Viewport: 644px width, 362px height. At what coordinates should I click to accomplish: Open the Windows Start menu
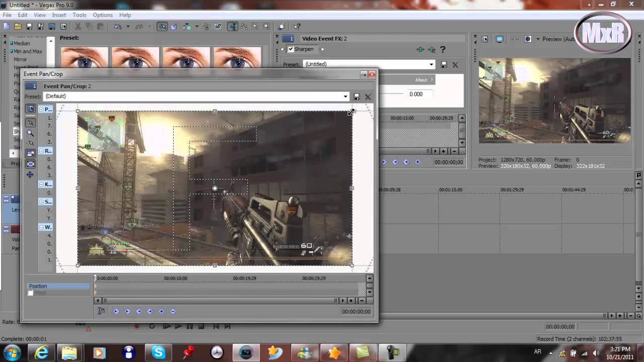(x=12, y=352)
